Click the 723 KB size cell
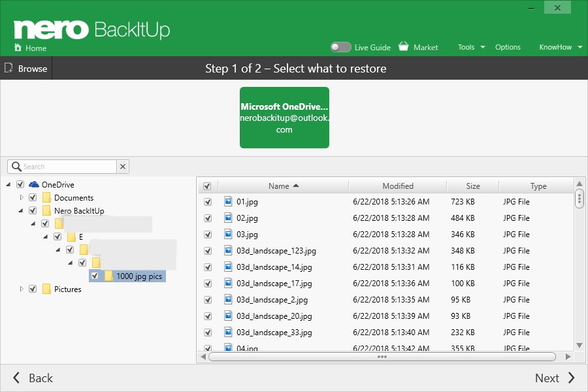This screenshot has width=588, height=392. 463,202
